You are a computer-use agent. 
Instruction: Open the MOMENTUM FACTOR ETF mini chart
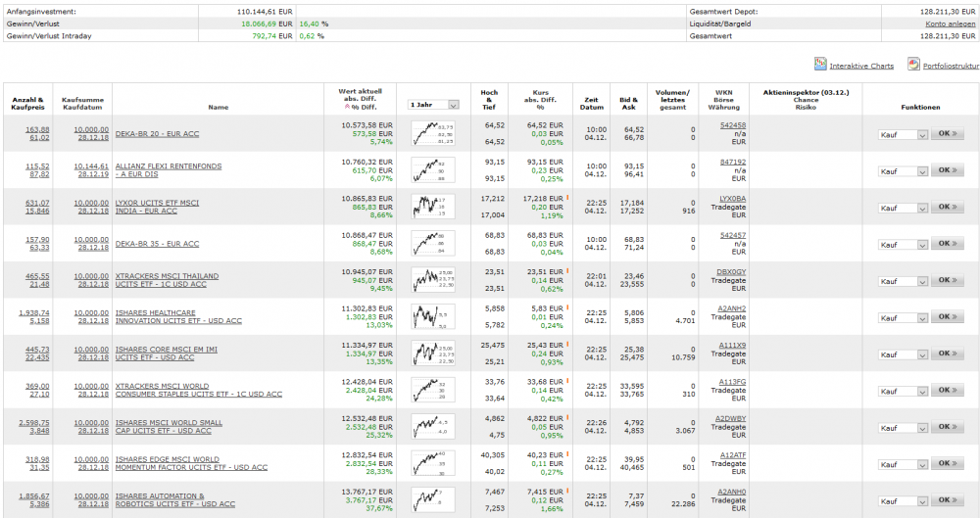[433, 463]
